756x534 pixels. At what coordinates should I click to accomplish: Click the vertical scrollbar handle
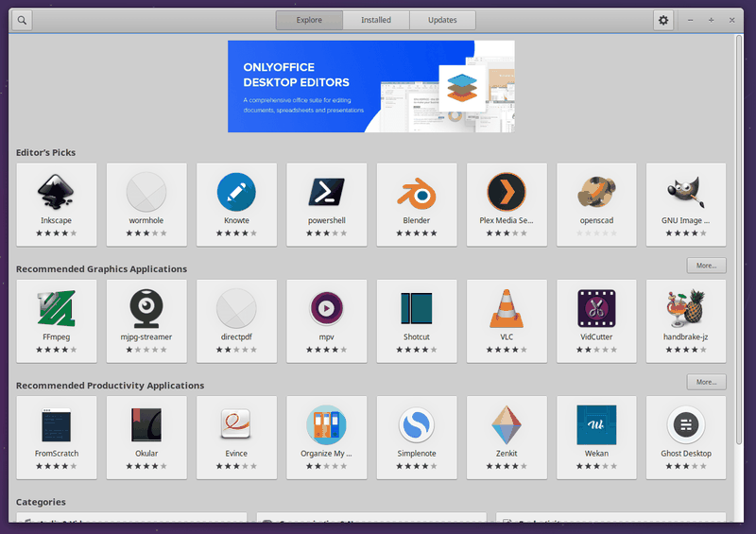739,240
